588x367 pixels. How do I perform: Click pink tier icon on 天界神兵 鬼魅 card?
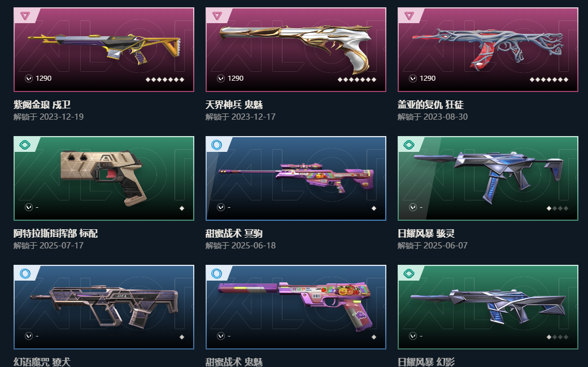pyautogui.click(x=217, y=16)
